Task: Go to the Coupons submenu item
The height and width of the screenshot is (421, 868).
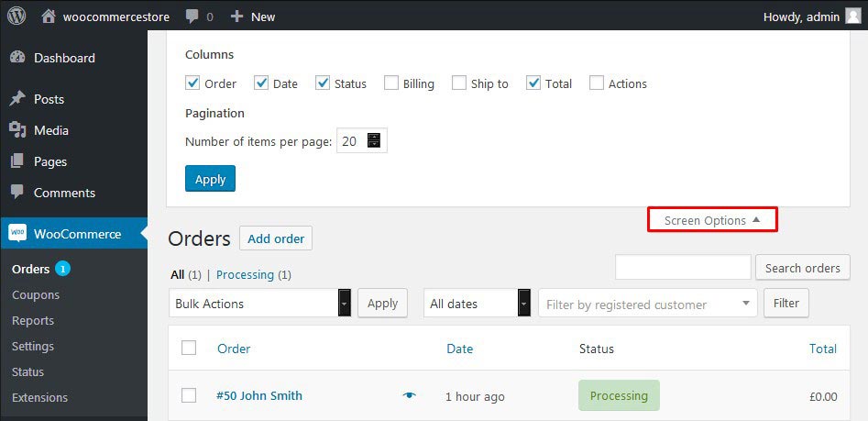Action: coord(36,294)
